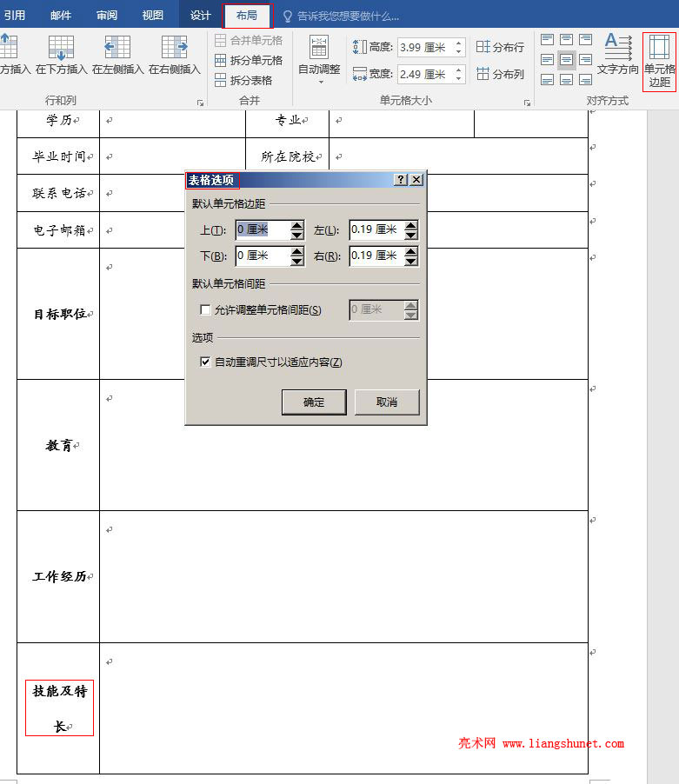
Task: Click the 技能及特长 table cell
Action: click(x=58, y=708)
